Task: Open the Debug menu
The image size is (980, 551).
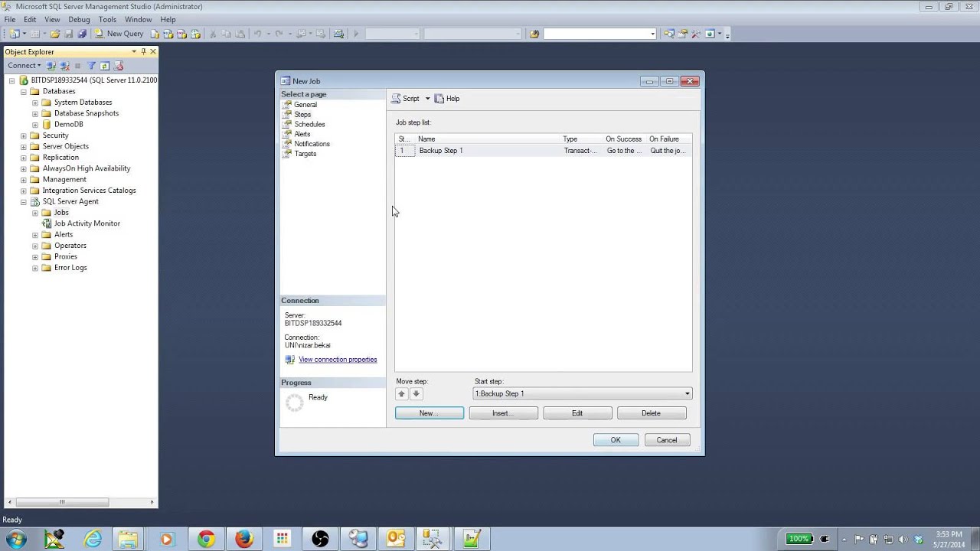Action: point(79,19)
